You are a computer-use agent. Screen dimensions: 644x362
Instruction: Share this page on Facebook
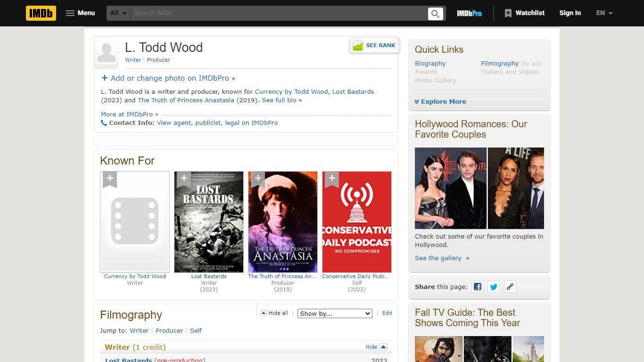(478, 287)
